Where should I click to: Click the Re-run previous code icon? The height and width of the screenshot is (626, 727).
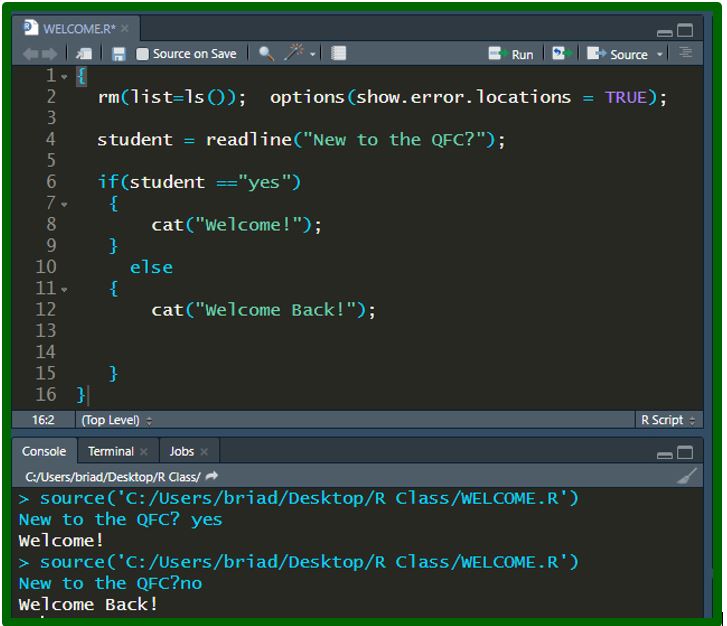[561, 54]
